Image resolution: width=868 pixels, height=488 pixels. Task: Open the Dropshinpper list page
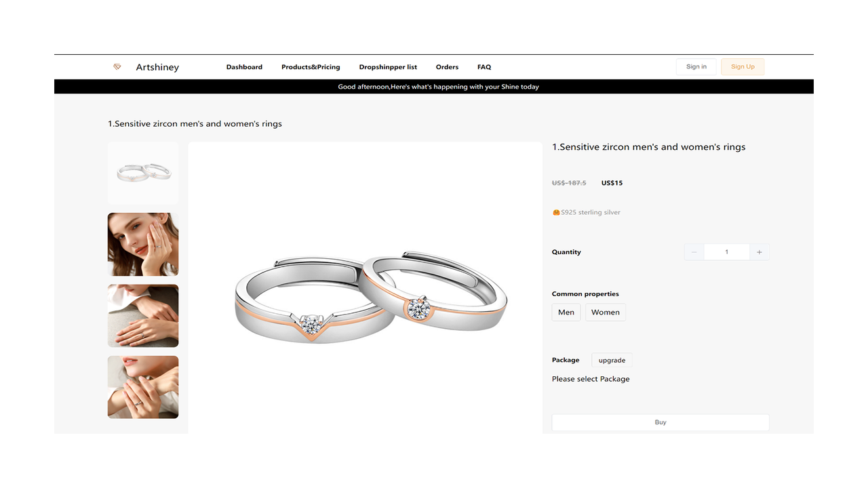(x=388, y=66)
